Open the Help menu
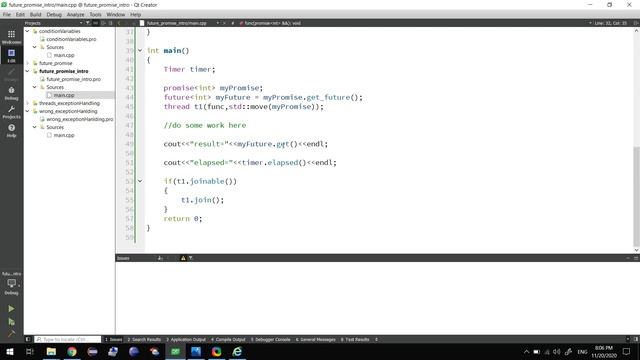The image size is (640, 360). [x=136, y=14]
